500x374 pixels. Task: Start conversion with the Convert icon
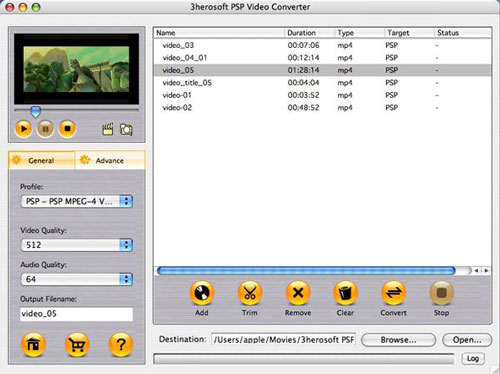pos(393,293)
